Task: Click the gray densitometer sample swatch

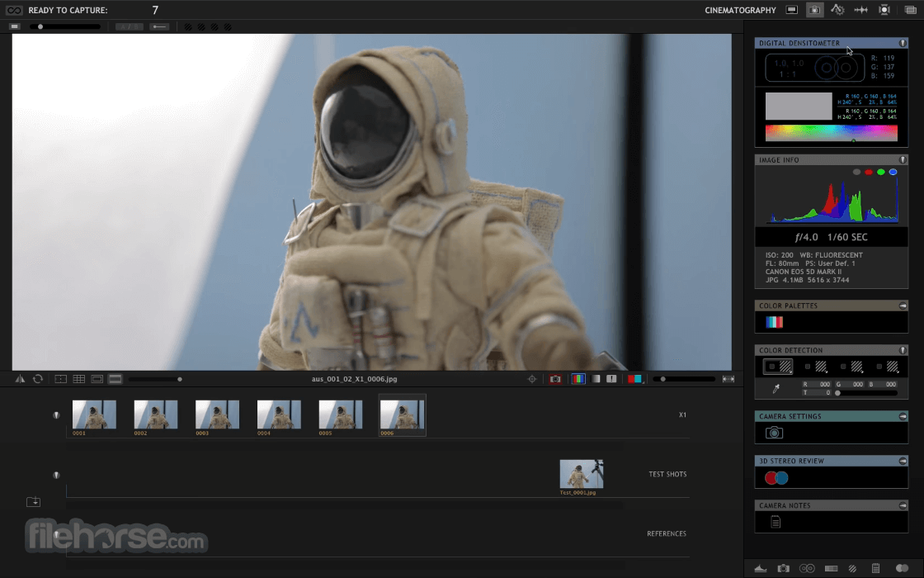Action: pos(799,107)
